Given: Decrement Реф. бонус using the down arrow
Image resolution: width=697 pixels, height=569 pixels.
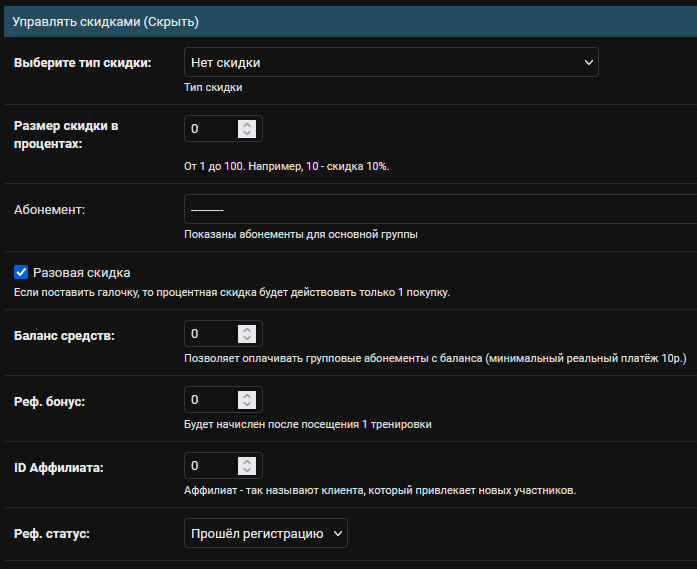Looking at the screenshot, I should (x=247, y=405).
